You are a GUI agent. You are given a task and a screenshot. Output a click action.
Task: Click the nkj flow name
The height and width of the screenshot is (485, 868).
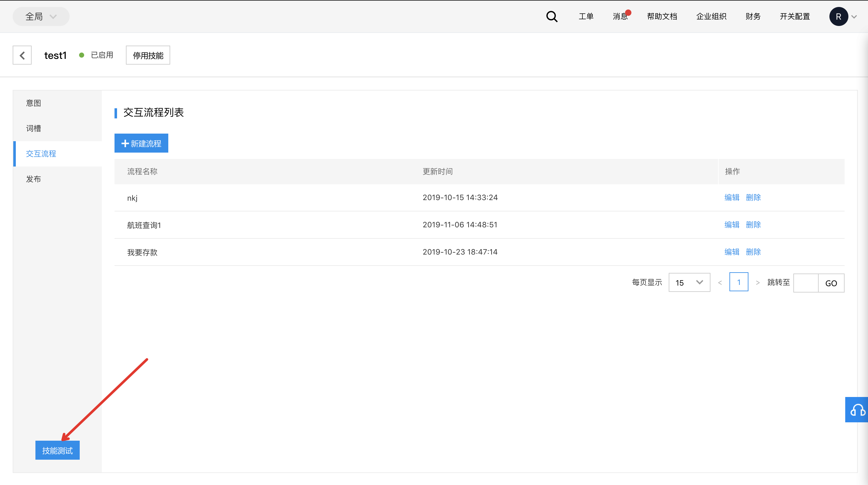[133, 198]
